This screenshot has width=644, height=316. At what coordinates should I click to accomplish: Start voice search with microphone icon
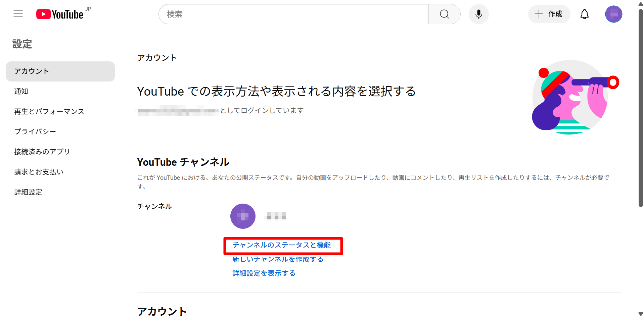[478, 14]
